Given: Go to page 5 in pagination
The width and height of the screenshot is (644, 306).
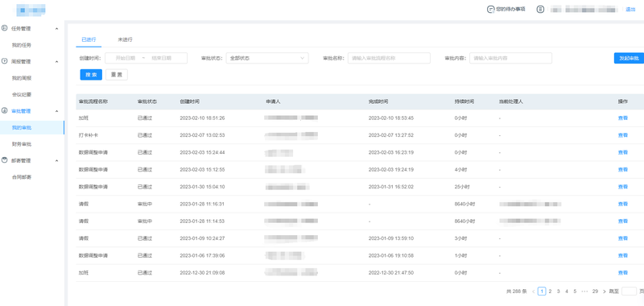Looking at the screenshot, I should pos(575,292).
